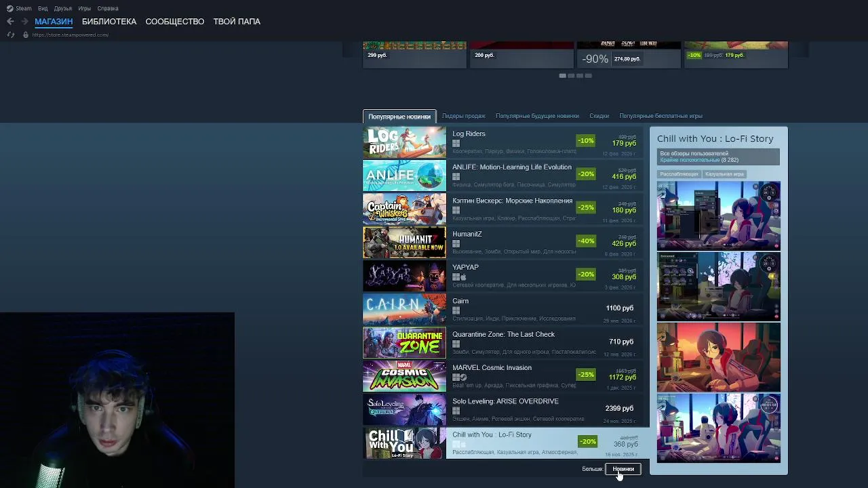
Task: Click the Windows icon under Cairn
Action: [456, 310]
